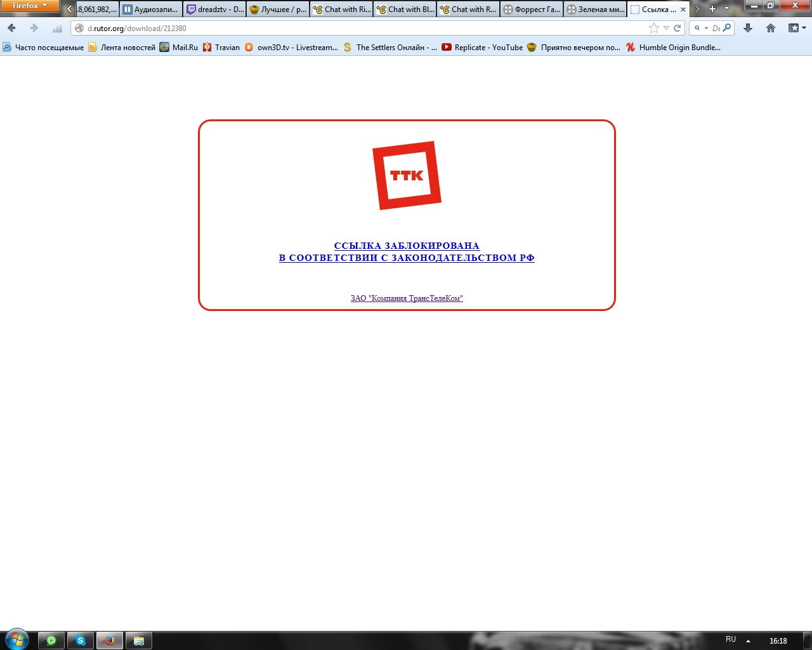Open Приятно вечером по... bookmark

pos(574,47)
